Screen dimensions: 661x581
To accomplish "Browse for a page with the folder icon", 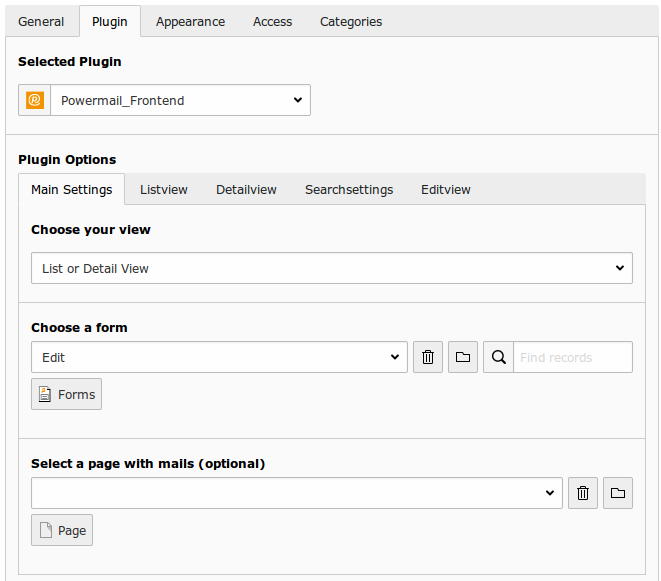I will click(618, 493).
